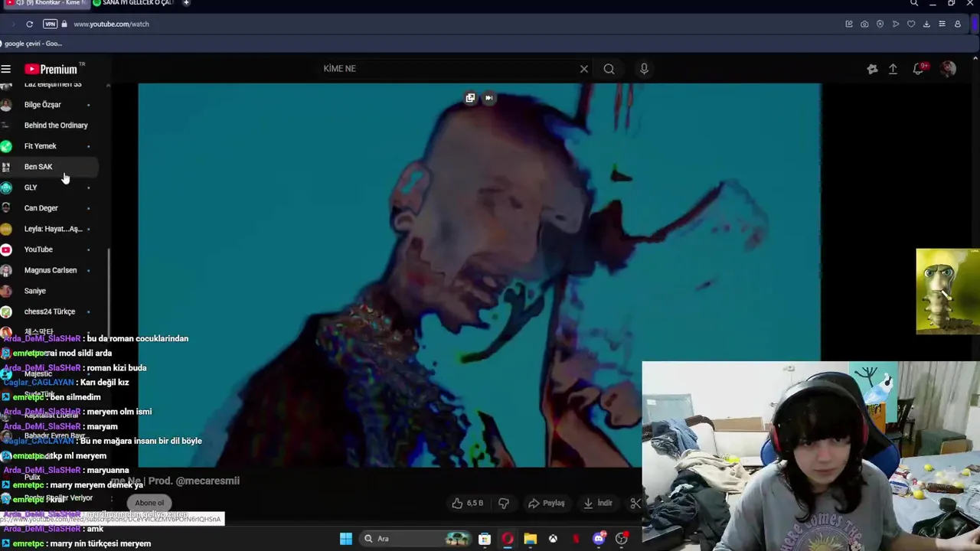Open Xbox app from taskbar
Screen dimensions: 980x551
coord(553,539)
